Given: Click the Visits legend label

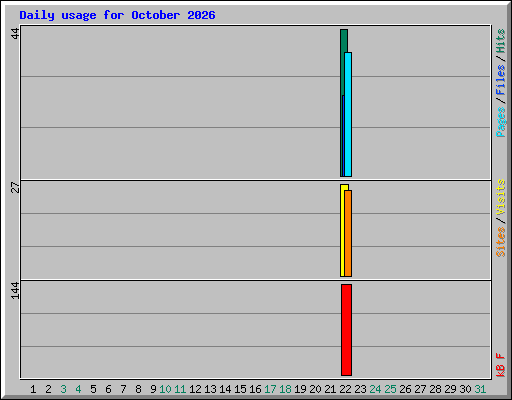Looking at the screenshot, I should coord(501,197).
